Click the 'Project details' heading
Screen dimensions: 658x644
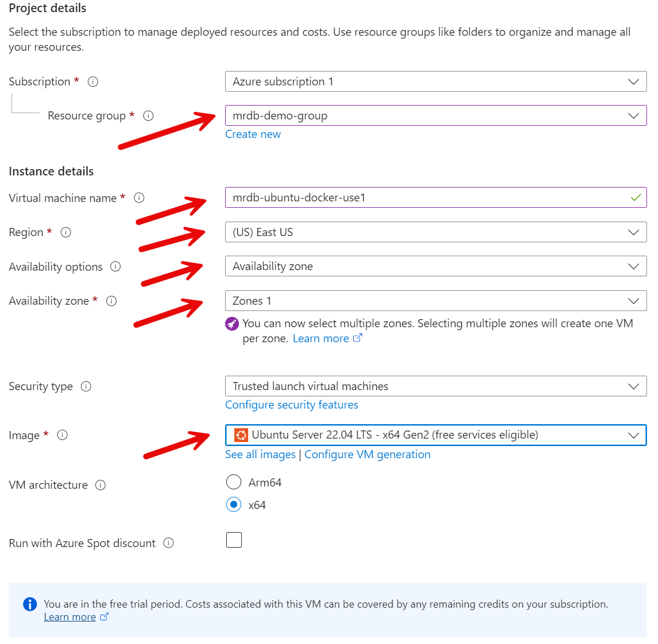point(47,9)
